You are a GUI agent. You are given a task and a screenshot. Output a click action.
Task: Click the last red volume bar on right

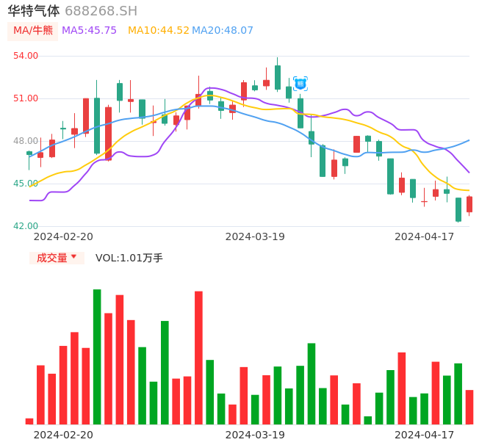[469, 407]
